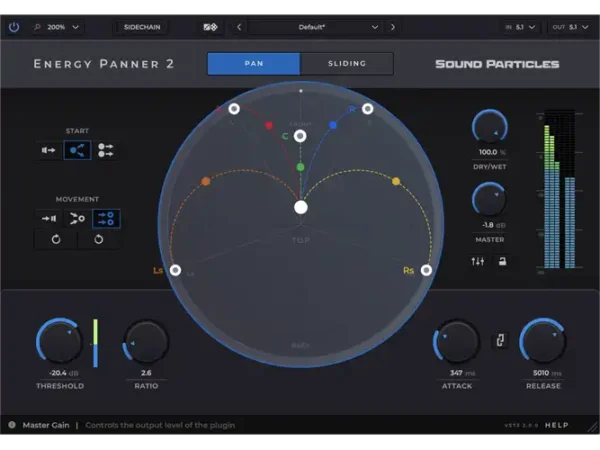This screenshot has width=600, height=450.
Task: Click the RELEASE knob
Action: [x=543, y=341]
